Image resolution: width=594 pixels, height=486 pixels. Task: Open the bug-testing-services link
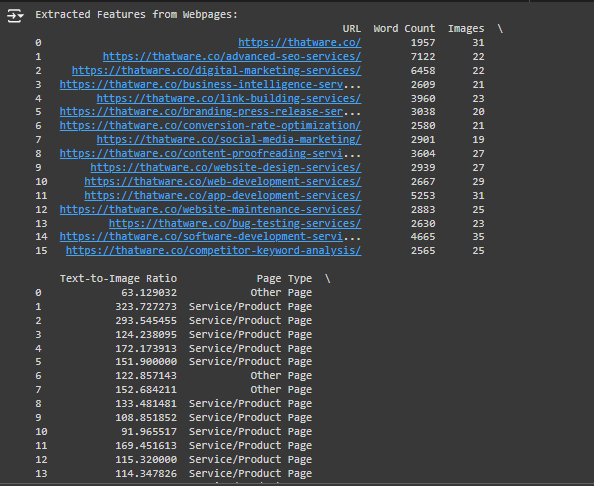(x=235, y=224)
